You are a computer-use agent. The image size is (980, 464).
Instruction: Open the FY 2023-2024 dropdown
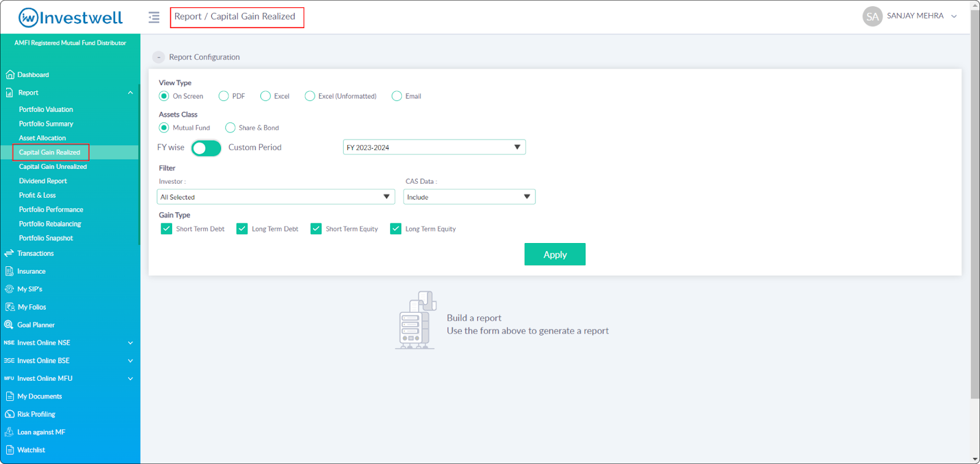434,148
